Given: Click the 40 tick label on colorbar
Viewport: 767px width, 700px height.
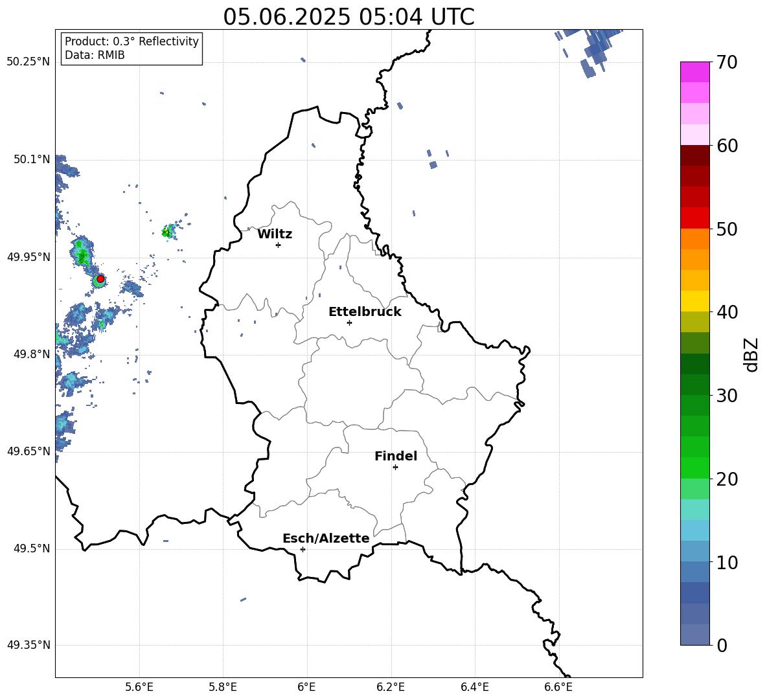Looking at the screenshot, I should 727,312.
